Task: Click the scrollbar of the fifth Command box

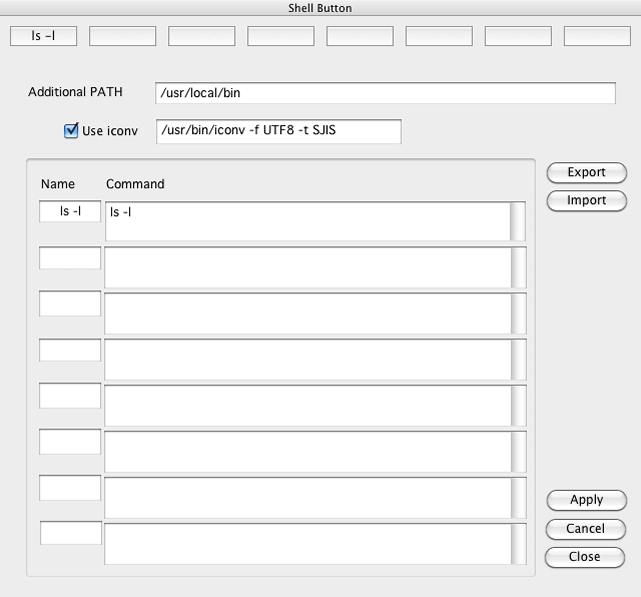Action: click(519, 406)
